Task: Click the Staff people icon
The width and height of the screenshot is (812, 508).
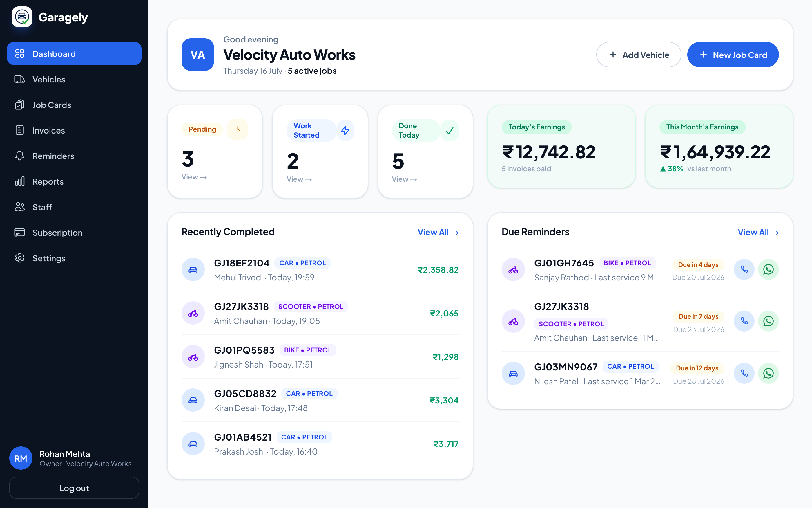Action: (x=20, y=207)
